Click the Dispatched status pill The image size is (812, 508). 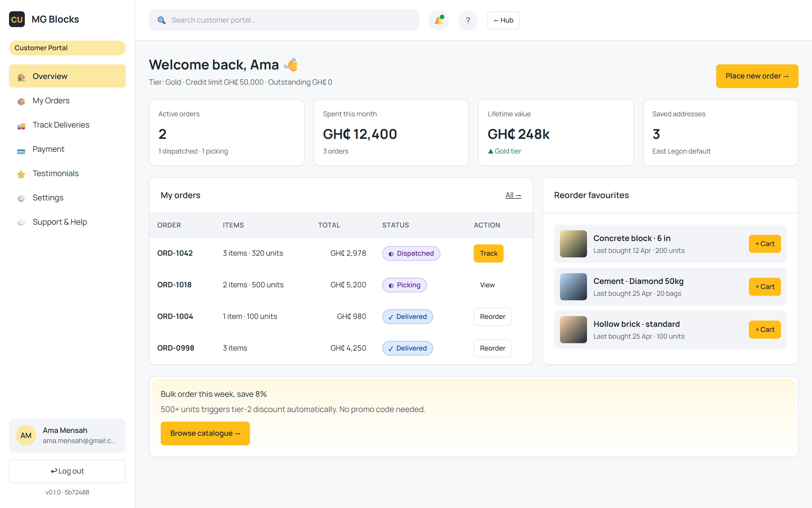pos(411,253)
